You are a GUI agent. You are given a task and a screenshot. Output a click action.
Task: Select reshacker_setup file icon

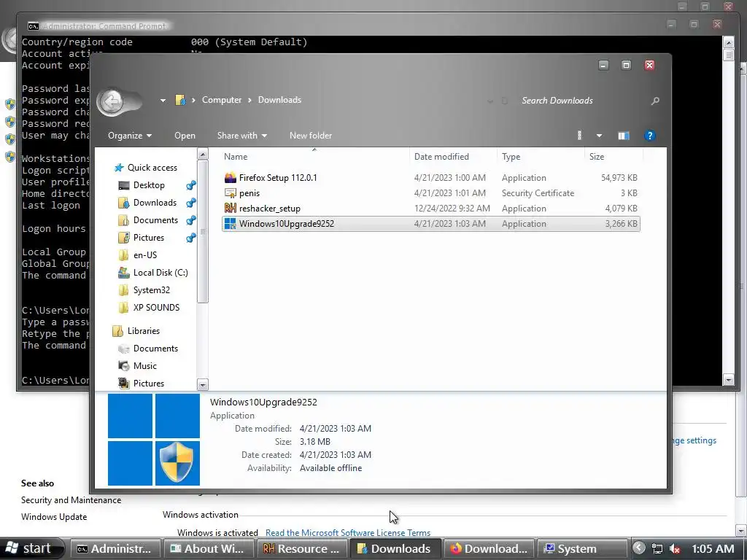pos(230,208)
